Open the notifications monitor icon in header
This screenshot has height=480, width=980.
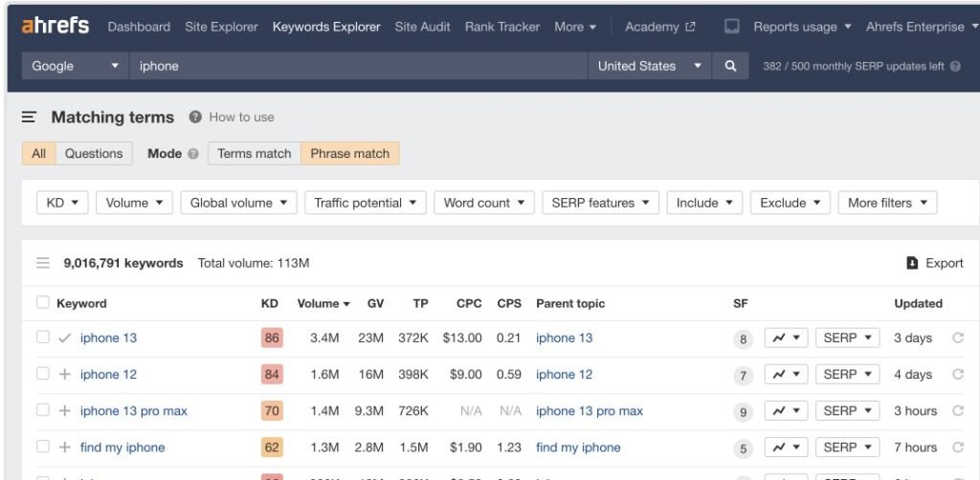click(x=732, y=27)
